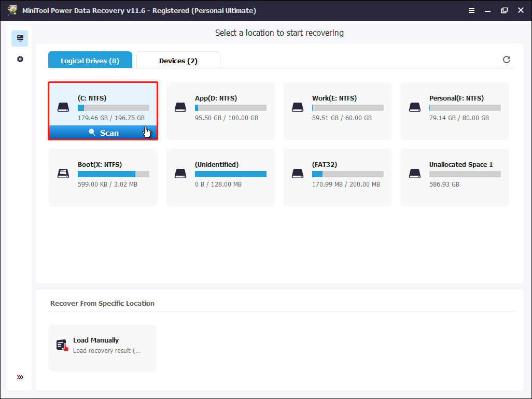Click the C: drive usage bar

click(x=113, y=108)
